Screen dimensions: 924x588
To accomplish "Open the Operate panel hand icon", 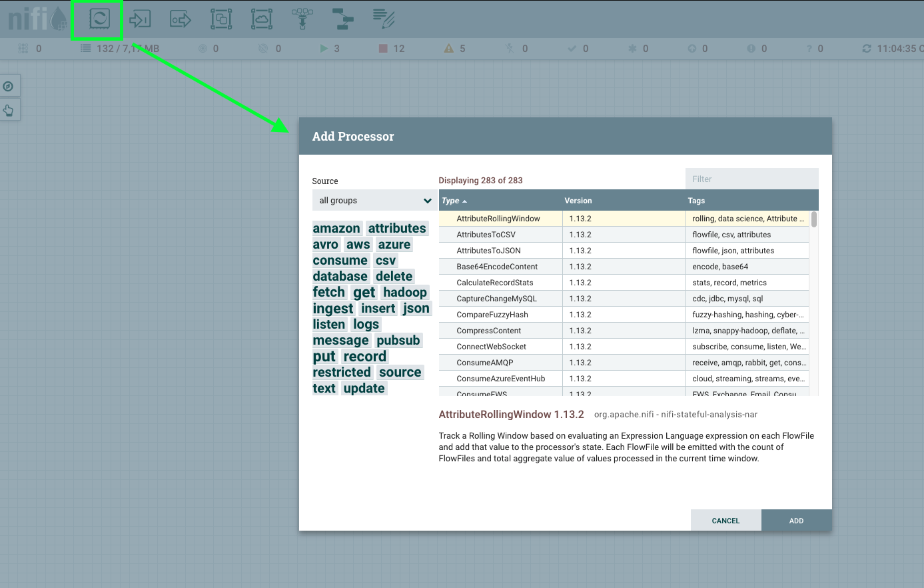I will [9, 110].
